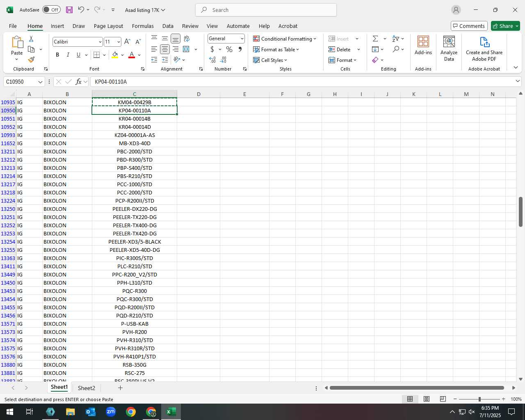Viewport: 525px width, 420px height.
Task: Add a new sheet with plus button
Action: pyautogui.click(x=120, y=388)
